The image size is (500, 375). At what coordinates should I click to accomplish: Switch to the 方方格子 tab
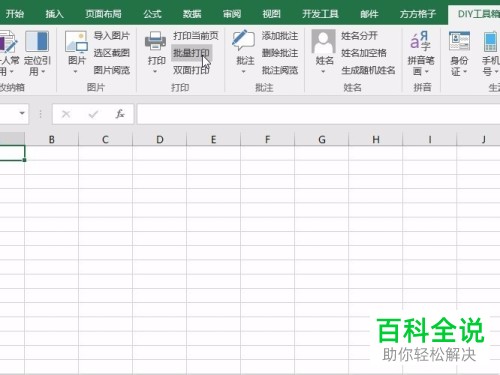click(418, 14)
